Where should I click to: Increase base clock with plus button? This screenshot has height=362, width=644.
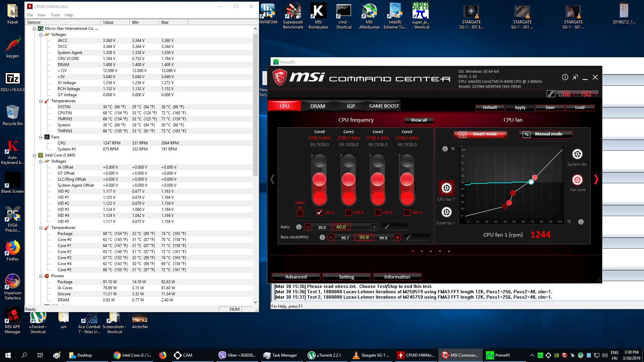tap(397, 237)
